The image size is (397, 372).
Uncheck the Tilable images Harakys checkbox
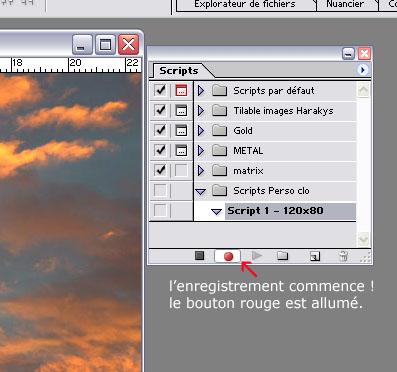pyautogui.click(x=161, y=110)
